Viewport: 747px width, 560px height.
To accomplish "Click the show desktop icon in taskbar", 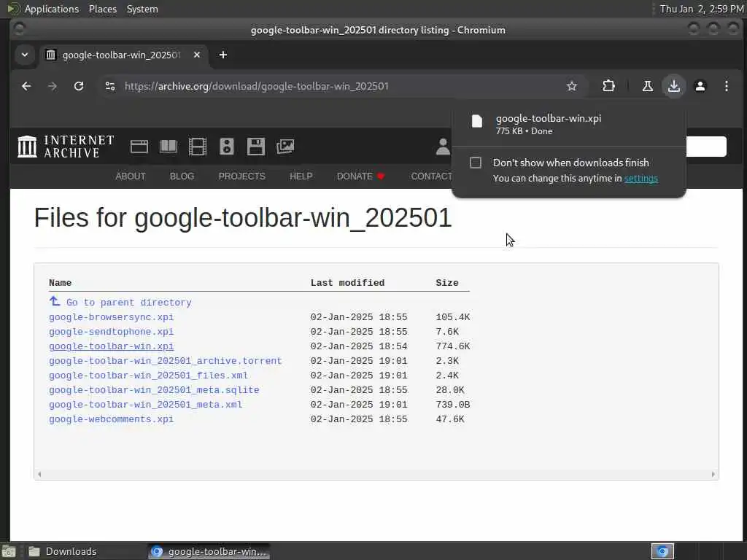I will pyautogui.click(x=9, y=551).
